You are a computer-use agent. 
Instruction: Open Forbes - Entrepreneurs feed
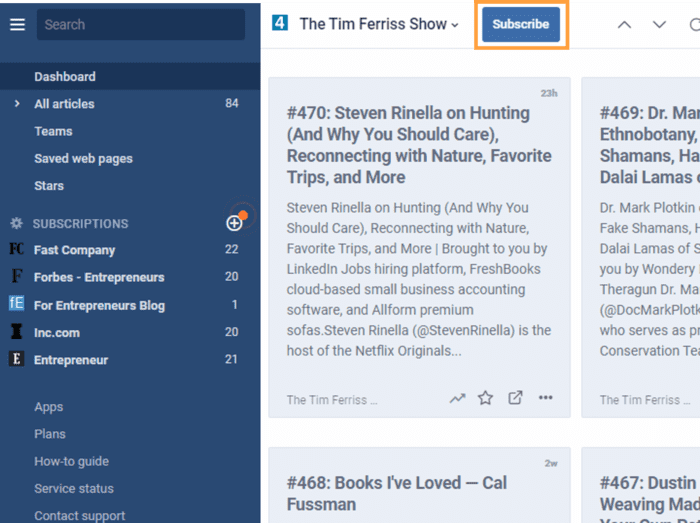[x=99, y=277]
